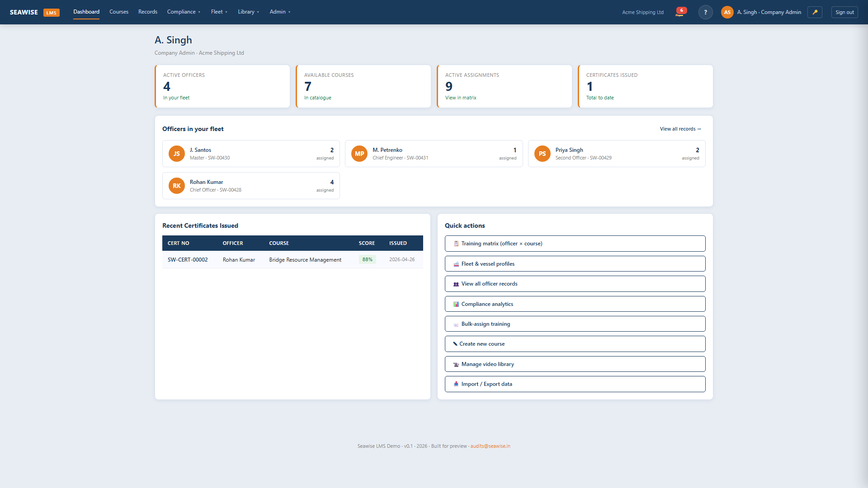Click the pencil icon beside Create new course

pyautogui.click(x=455, y=344)
